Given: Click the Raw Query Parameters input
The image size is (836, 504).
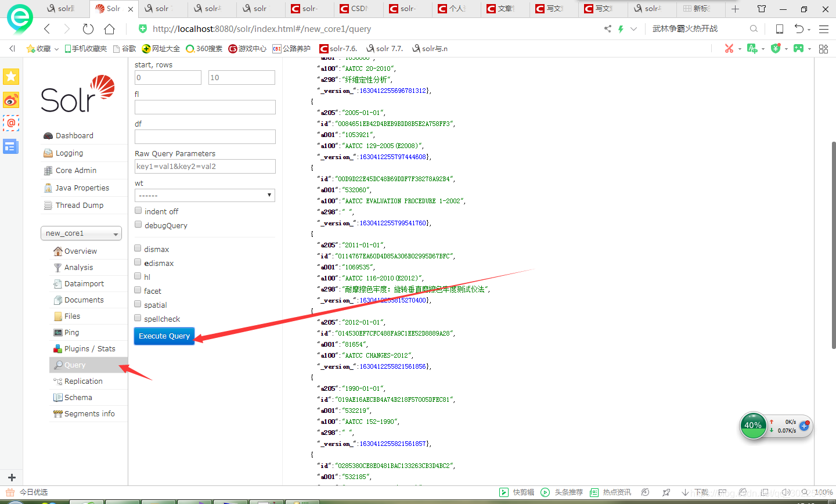Looking at the screenshot, I should pos(205,166).
